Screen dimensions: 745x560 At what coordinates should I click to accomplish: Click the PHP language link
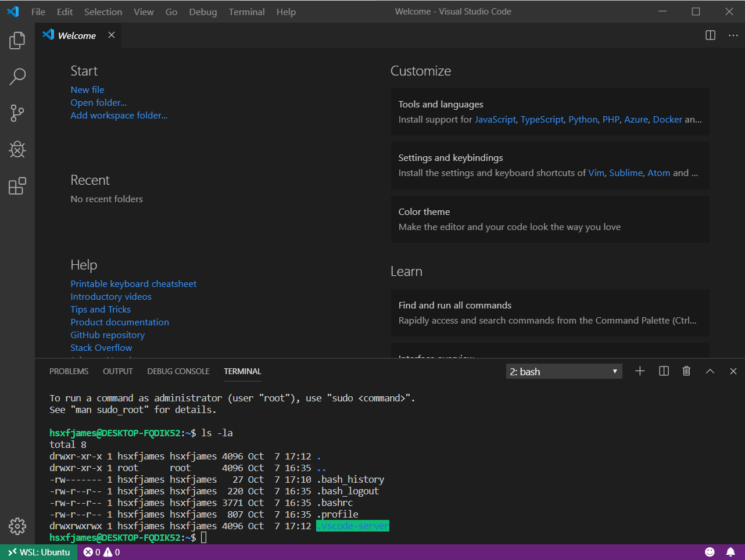(x=611, y=119)
